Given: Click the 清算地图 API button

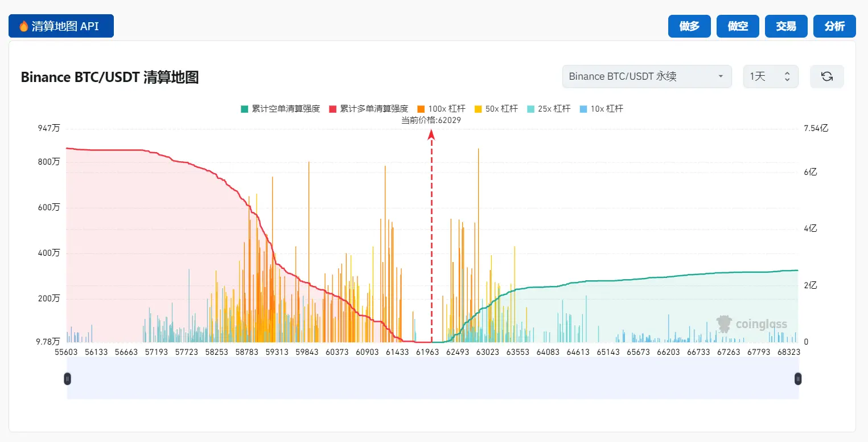Looking at the screenshot, I should click(61, 26).
